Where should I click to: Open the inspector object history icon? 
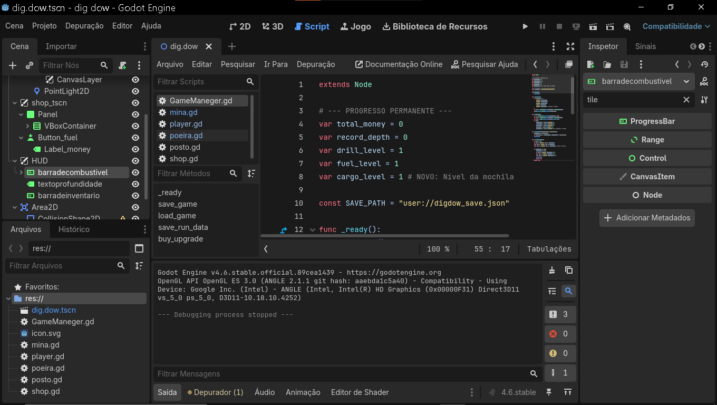tap(705, 64)
